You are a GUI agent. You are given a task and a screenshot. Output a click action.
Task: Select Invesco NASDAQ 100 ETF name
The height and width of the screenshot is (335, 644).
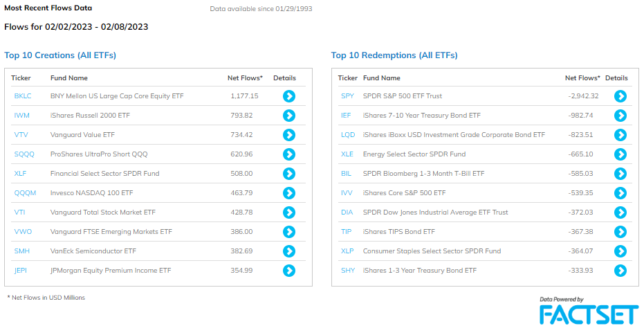click(x=91, y=193)
